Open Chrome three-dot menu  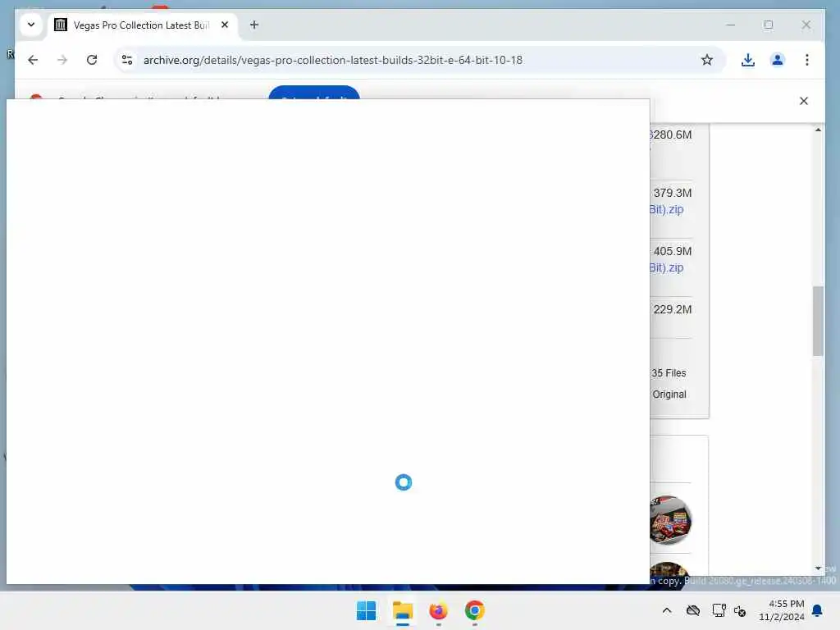point(807,60)
